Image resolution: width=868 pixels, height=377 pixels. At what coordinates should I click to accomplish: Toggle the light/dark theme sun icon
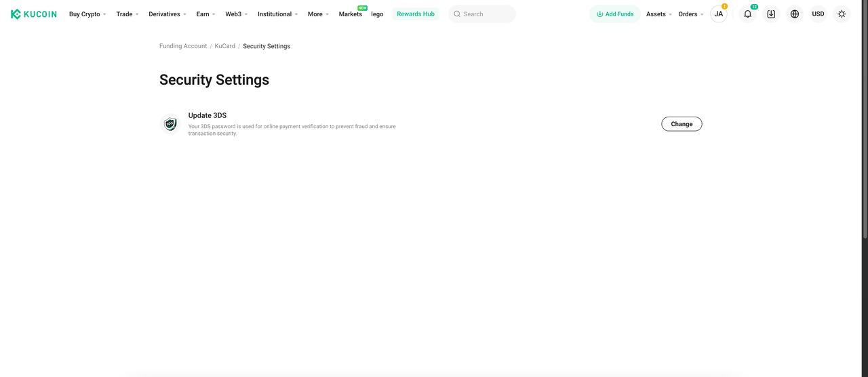click(842, 14)
